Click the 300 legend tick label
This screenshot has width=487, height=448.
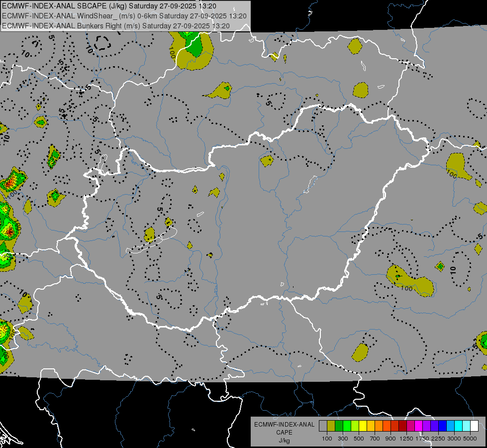[343, 439]
